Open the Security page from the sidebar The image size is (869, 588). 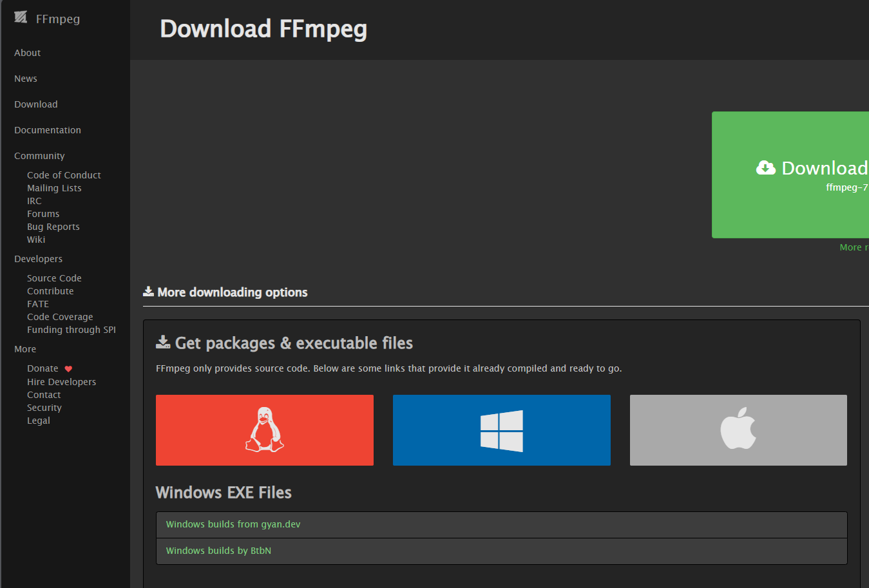[x=44, y=407]
